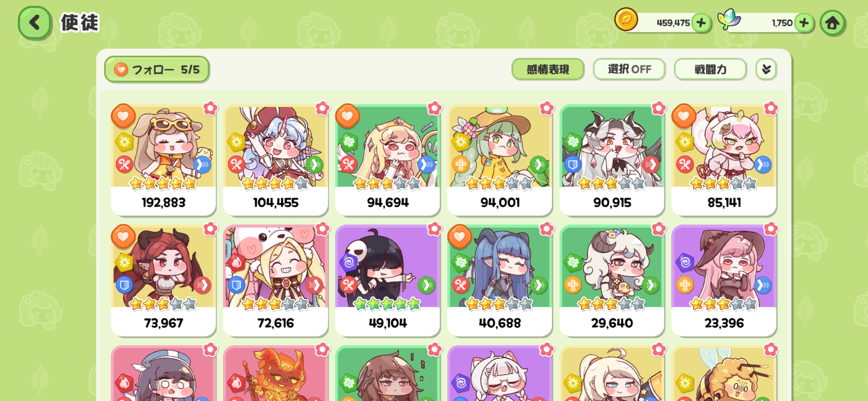This screenshot has width=868, height=401.
Task: Tap the gold coin currency icon
Action: pos(626,19)
